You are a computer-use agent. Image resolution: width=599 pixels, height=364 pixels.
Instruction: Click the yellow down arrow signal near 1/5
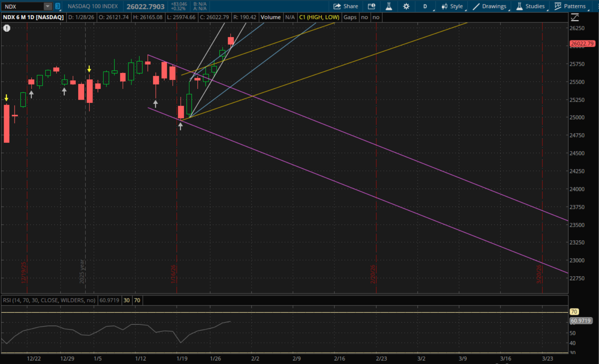[89, 69]
